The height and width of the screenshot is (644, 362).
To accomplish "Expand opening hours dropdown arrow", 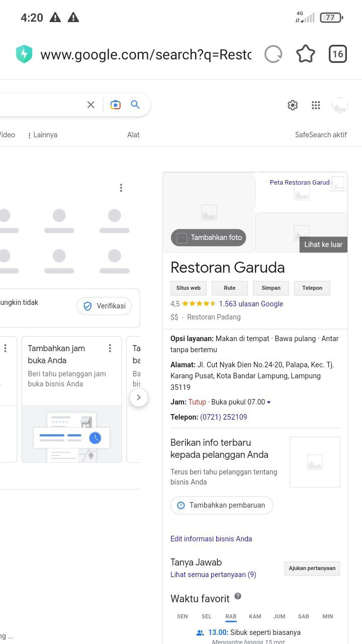I will (x=269, y=403).
